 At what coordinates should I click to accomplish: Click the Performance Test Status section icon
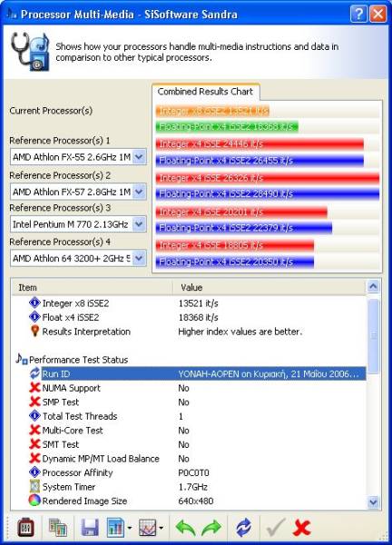(22, 359)
